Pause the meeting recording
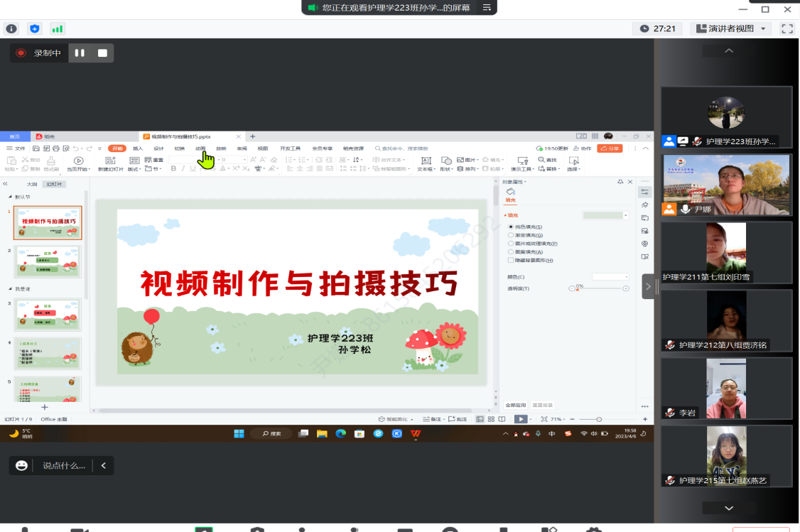The width and height of the screenshot is (800, 532). coord(80,53)
